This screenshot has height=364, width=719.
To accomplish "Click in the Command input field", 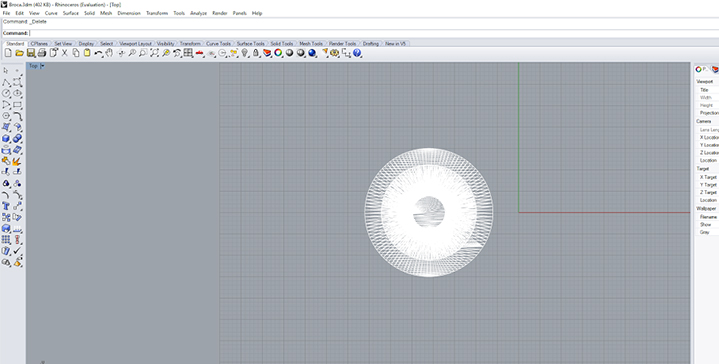I will [x=374, y=33].
